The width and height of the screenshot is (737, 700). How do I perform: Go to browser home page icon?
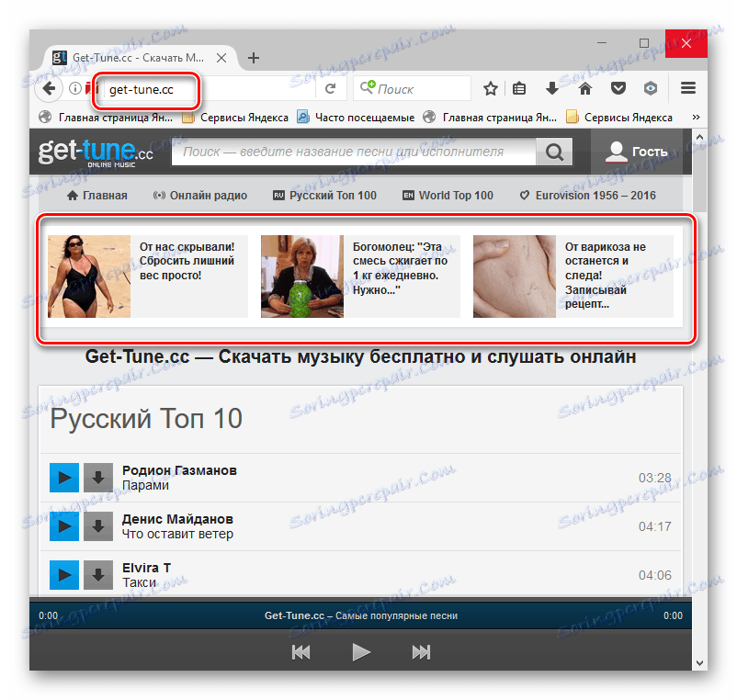(x=584, y=88)
